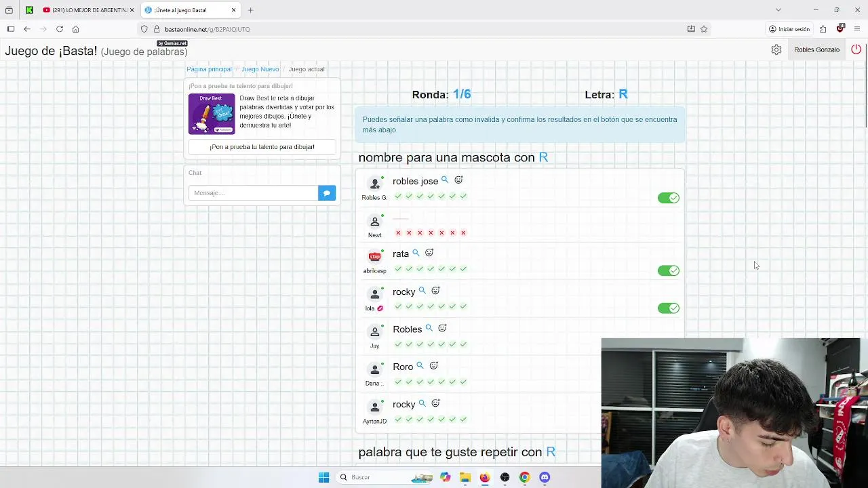This screenshot has height=488, width=868.
Task: Click the Draw Best ad thumbnail
Action: [212, 114]
